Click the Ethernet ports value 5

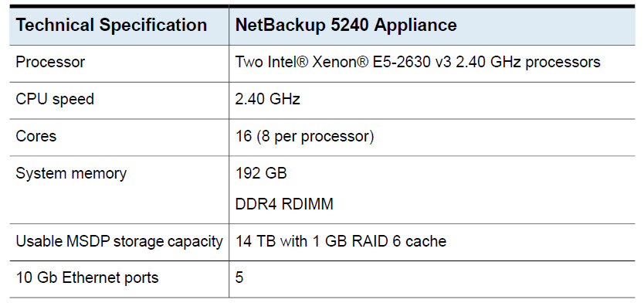(239, 278)
